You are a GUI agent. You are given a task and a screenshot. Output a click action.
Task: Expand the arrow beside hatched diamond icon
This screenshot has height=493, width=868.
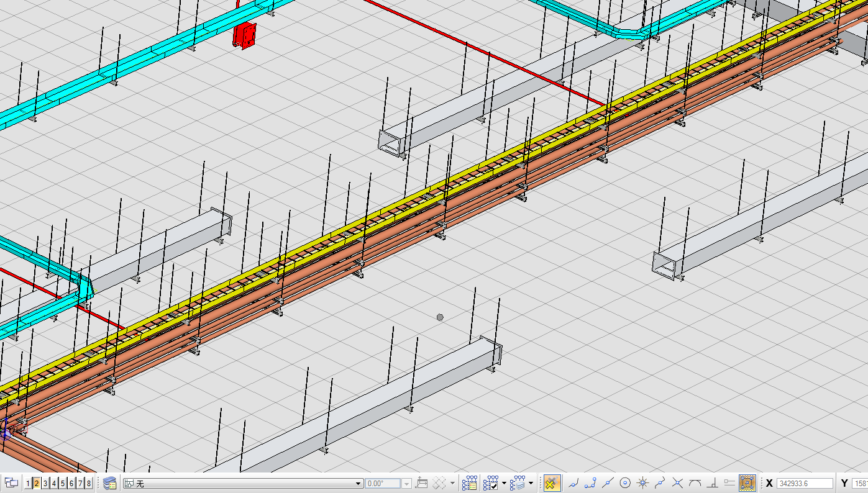coord(452,483)
